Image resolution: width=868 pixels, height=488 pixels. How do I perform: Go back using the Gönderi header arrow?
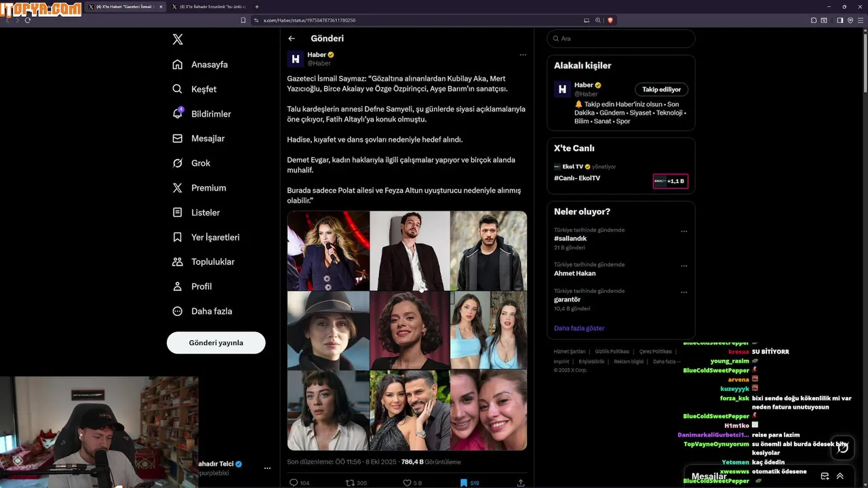(292, 39)
